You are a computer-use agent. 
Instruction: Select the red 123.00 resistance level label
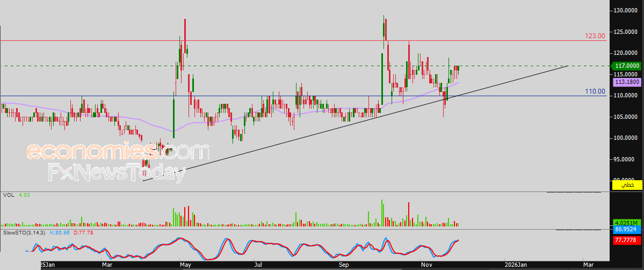pyautogui.click(x=595, y=36)
